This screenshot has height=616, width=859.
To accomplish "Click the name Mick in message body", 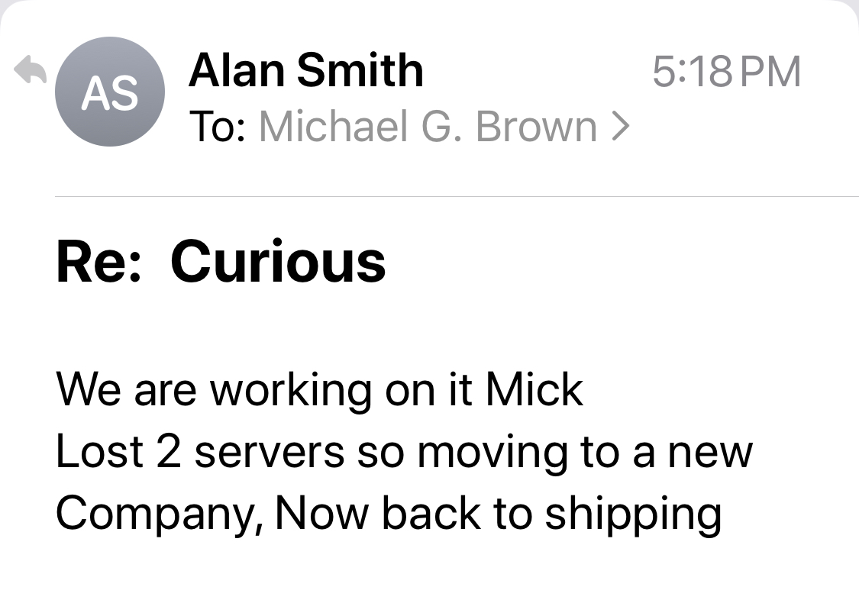I will [x=534, y=389].
